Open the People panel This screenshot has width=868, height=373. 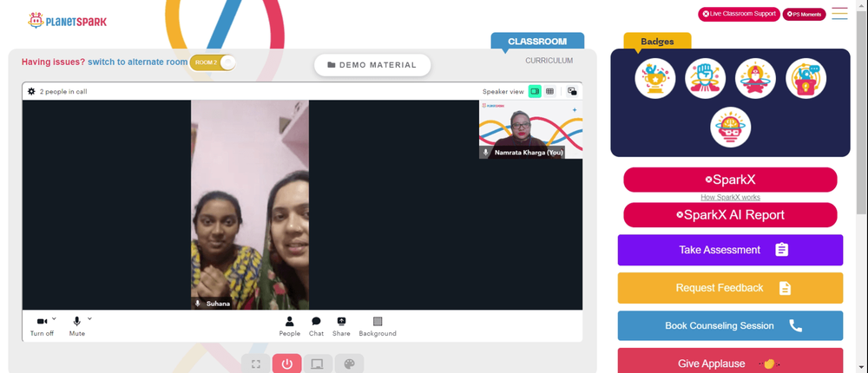[x=290, y=326]
